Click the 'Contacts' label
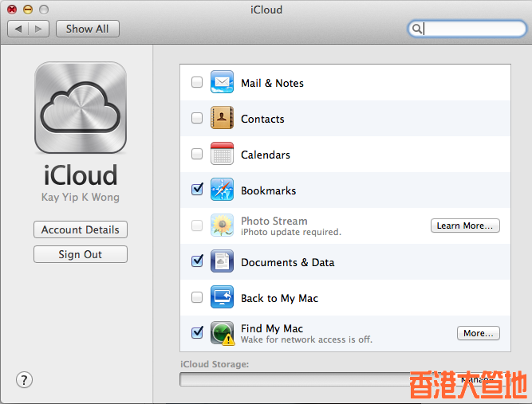Image resolution: width=532 pixels, height=404 pixels. point(262,119)
